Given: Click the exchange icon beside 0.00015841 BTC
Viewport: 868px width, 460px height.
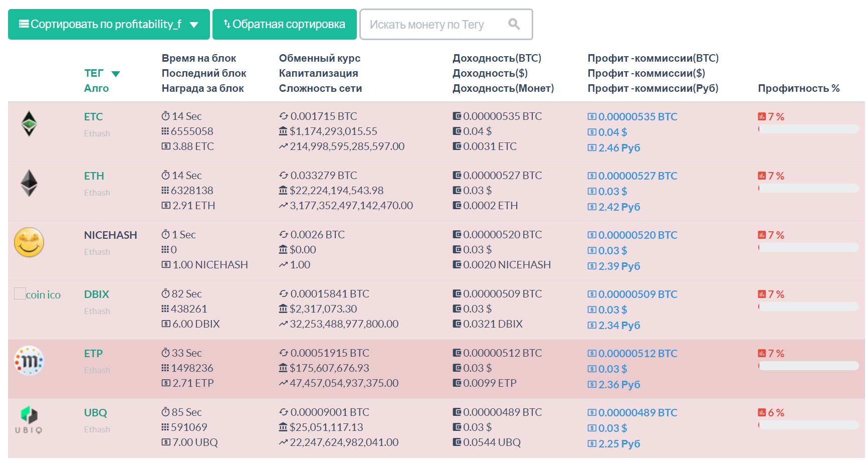Looking at the screenshot, I should click(284, 293).
